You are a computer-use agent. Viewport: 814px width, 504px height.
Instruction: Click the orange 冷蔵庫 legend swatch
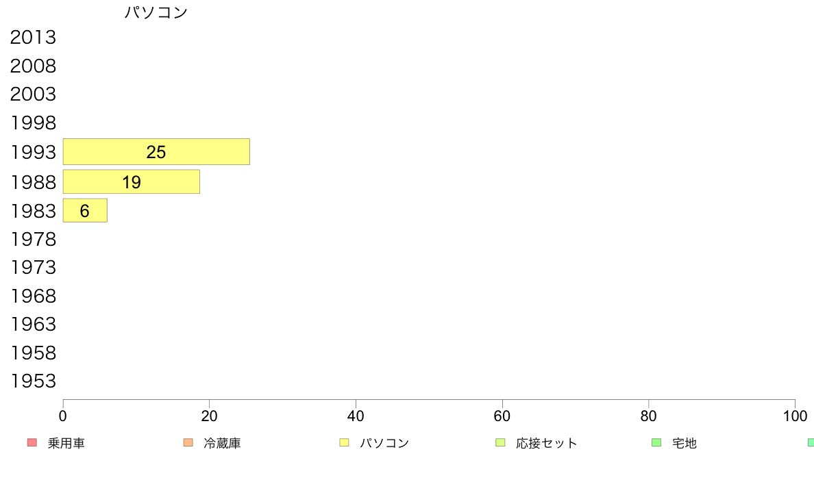tap(188, 442)
